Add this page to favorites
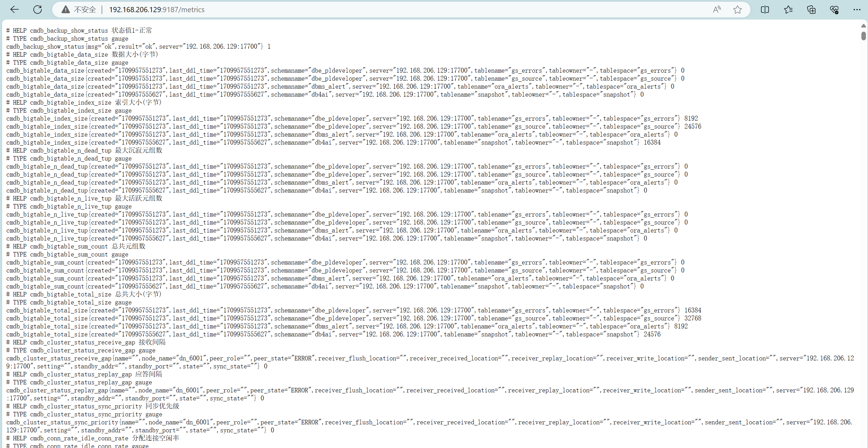The image size is (868, 448). 737,9
